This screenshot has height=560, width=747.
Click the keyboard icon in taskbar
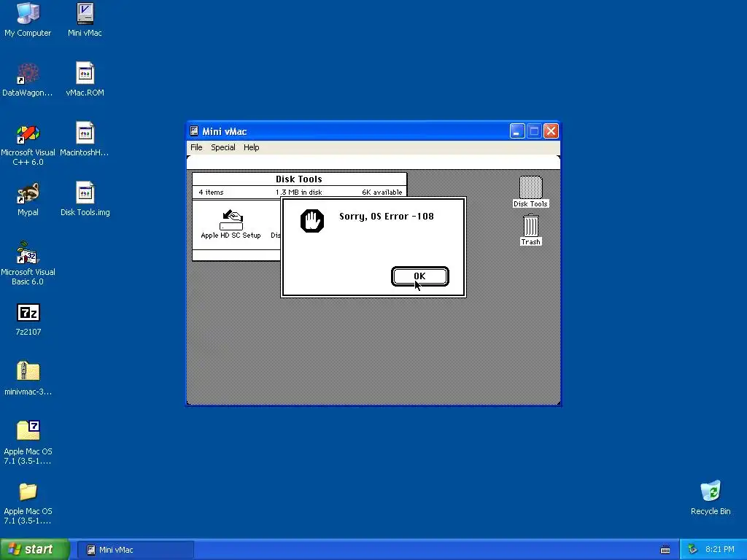pos(665,550)
